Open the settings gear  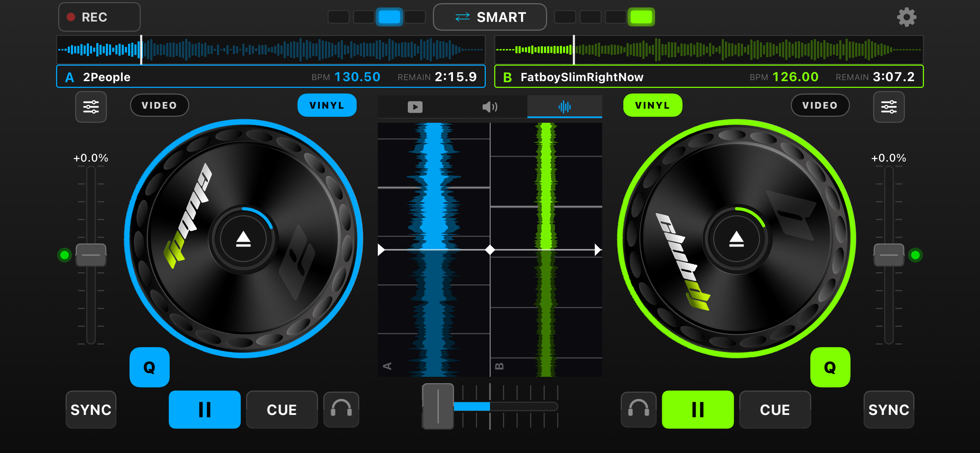coord(907,17)
